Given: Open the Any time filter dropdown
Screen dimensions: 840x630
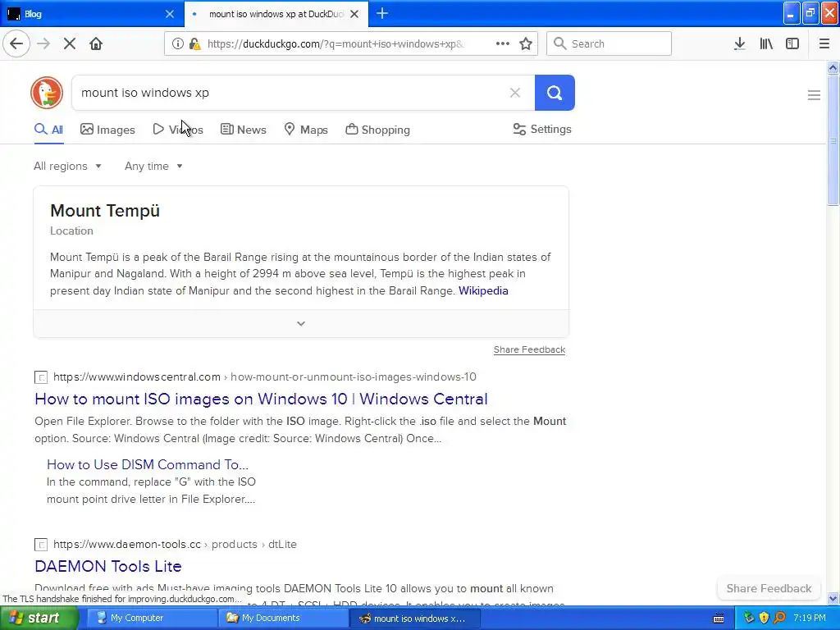Looking at the screenshot, I should coord(153,166).
